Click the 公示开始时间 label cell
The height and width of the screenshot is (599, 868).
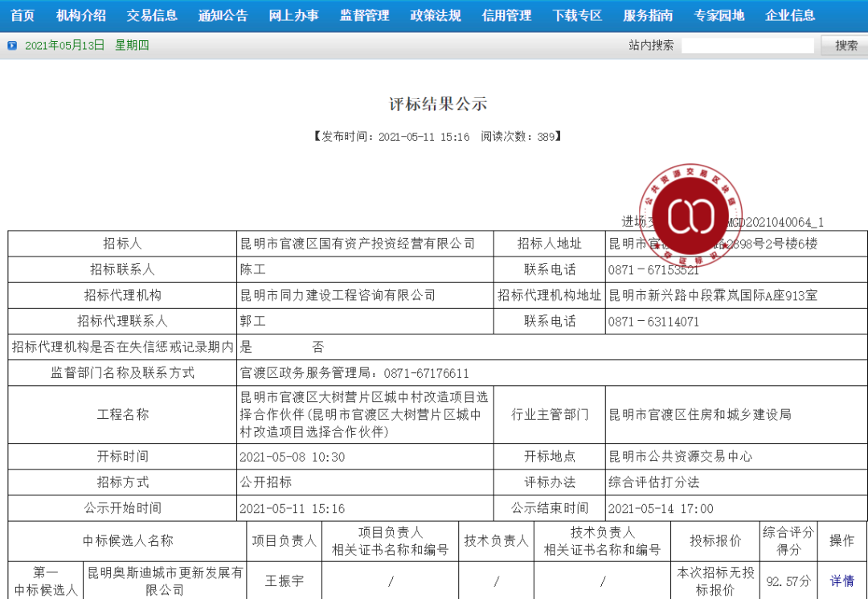122,508
